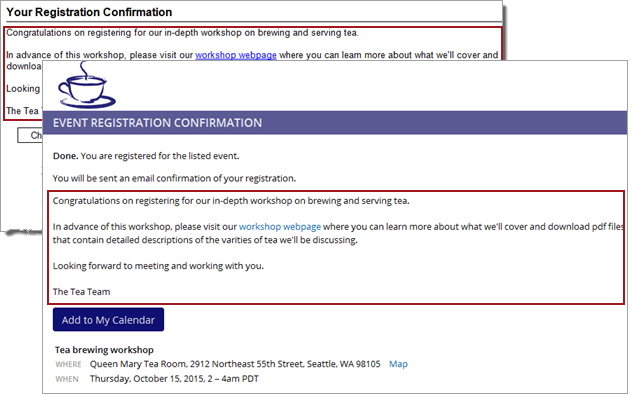
Task: Click the WHEN label
Action: [67, 379]
